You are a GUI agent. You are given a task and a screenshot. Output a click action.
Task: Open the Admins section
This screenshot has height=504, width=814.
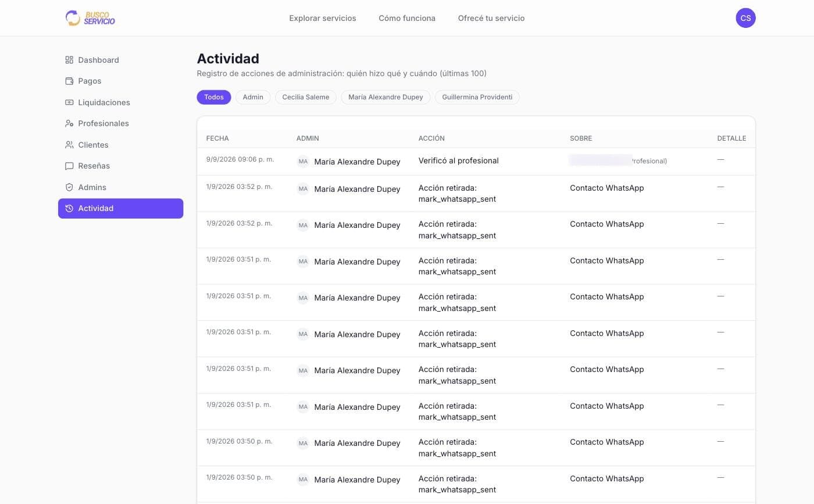120,187
